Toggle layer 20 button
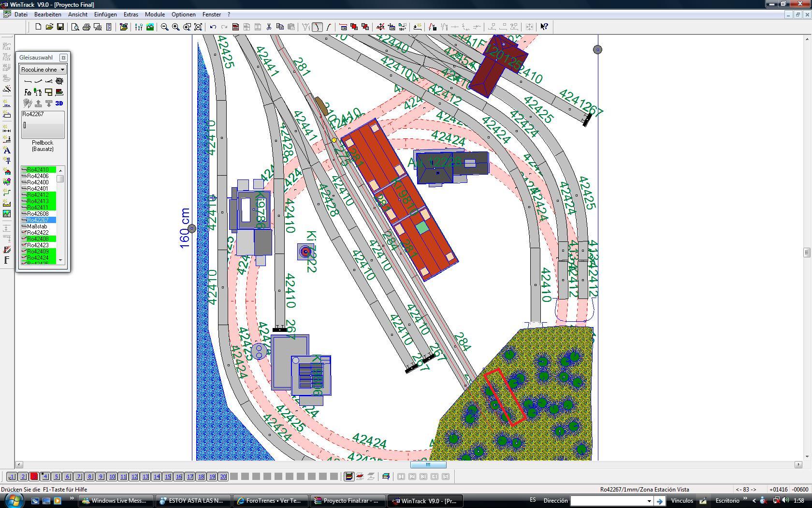Viewport: 812px width, 508px height. (x=223, y=477)
